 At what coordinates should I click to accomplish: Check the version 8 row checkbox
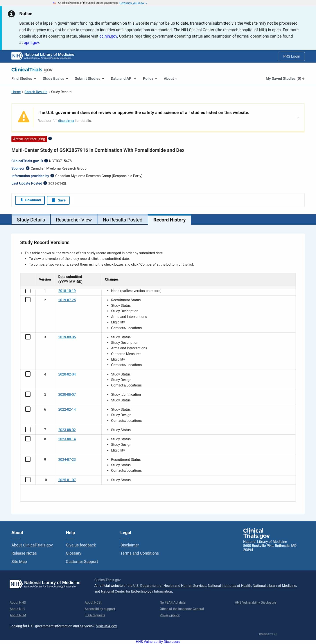pyautogui.click(x=28, y=439)
